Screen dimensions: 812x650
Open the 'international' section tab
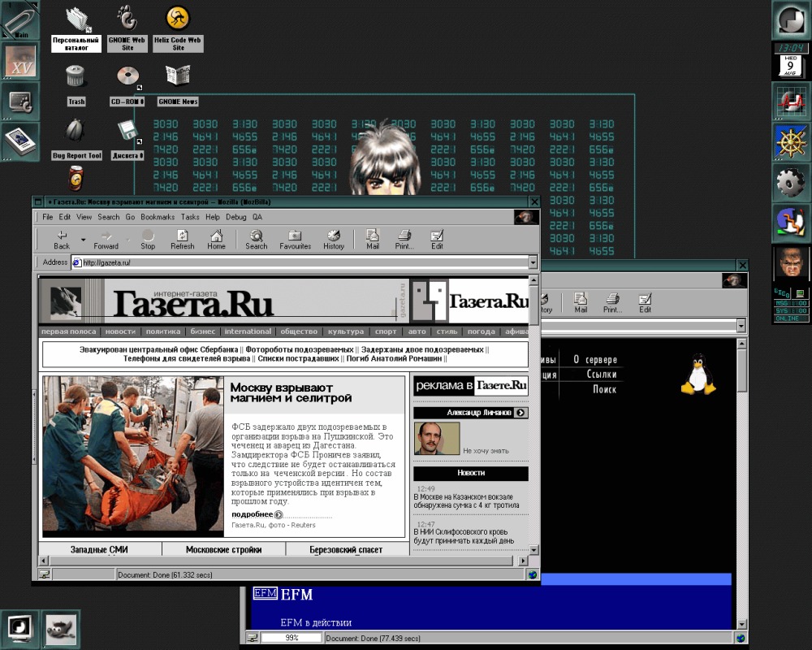(248, 331)
